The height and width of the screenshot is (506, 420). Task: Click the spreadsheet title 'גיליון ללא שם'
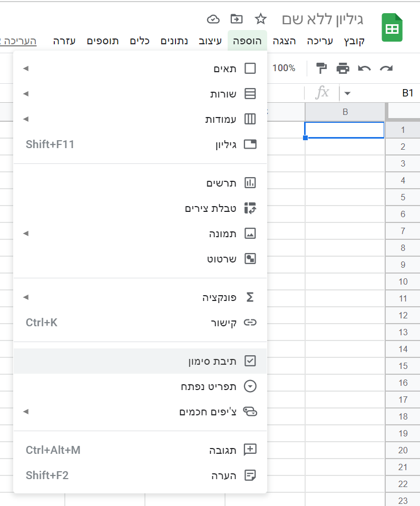pos(323,20)
